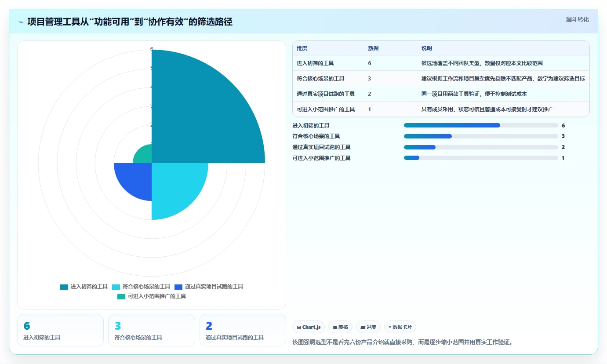Click the 可进入小范围推广的工具 label beside its progress bar

pyautogui.click(x=321, y=158)
